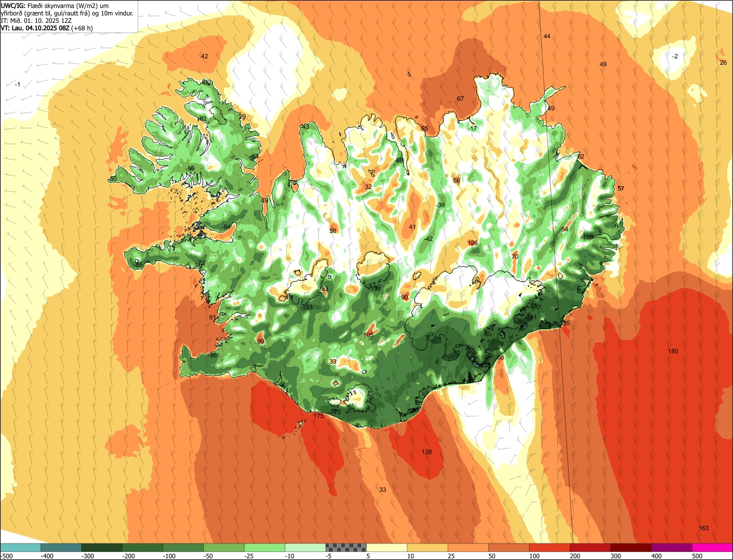Click the map value '42' in the northwest
The height and width of the screenshot is (560, 733).
click(x=204, y=56)
